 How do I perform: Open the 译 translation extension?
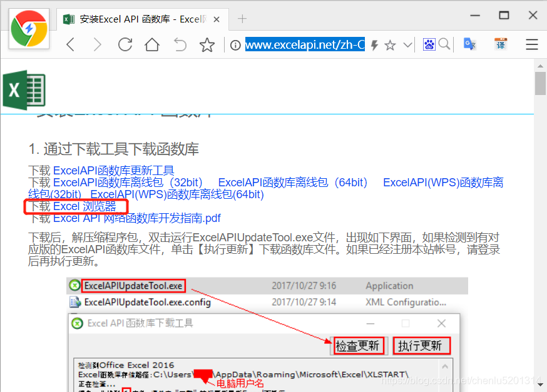(x=501, y=44)
